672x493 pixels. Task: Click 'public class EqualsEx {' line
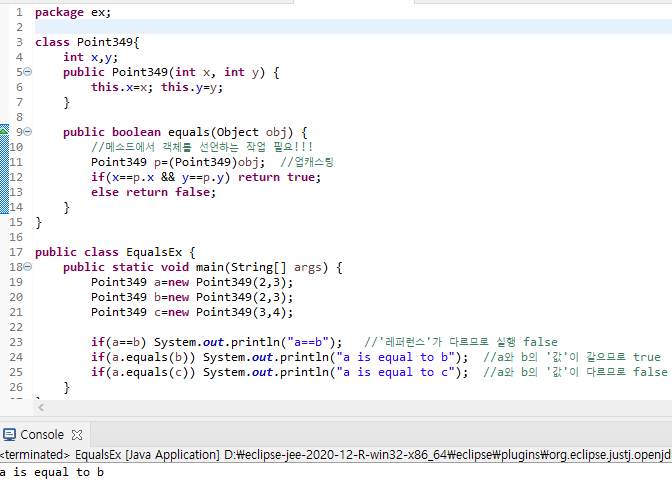pyautogui.click(x=115, y=252)
